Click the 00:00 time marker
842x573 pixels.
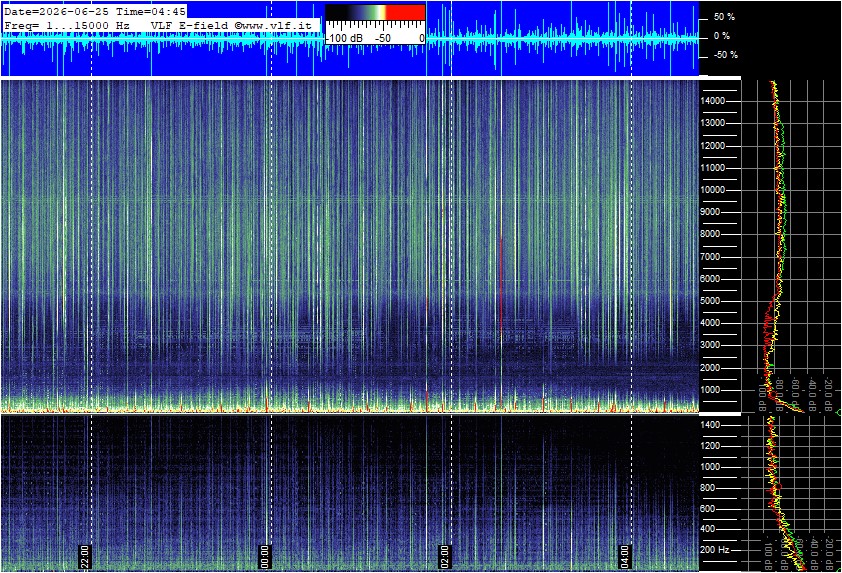[x=265, y=557]
